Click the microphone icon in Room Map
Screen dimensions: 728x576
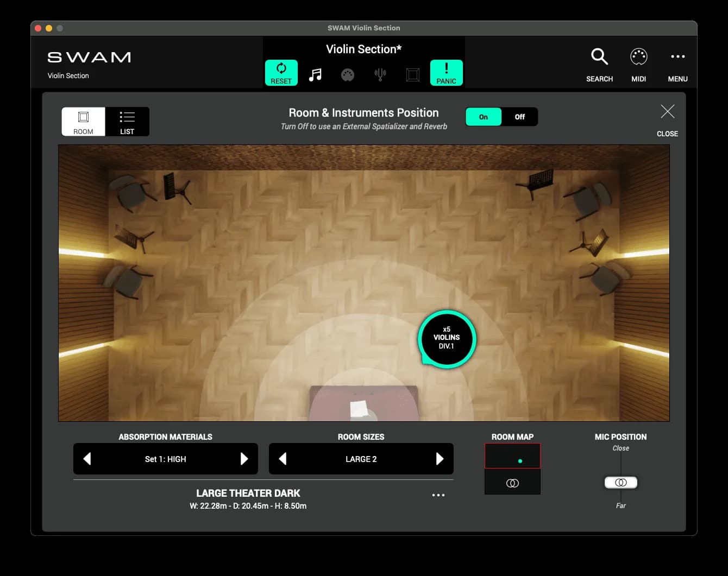pos(512,483)
